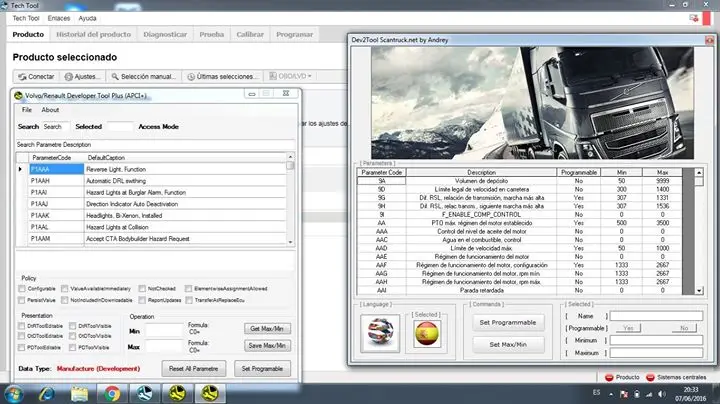
Task: Select the Hazard Lights at Collision row
Action: click(158, 227)
